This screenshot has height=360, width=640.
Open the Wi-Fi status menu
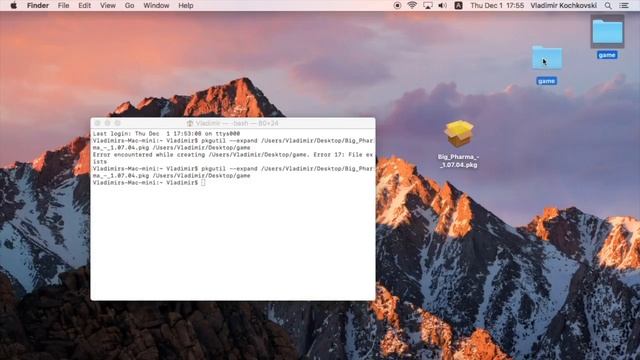point(412,5)
